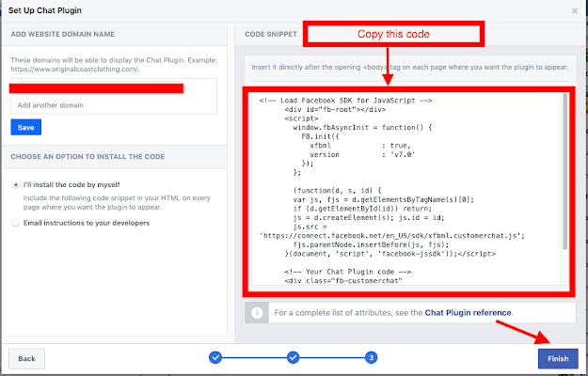Click the example originalcoastclothing.com URL text

pyautogui.click(x=75, y=70)
